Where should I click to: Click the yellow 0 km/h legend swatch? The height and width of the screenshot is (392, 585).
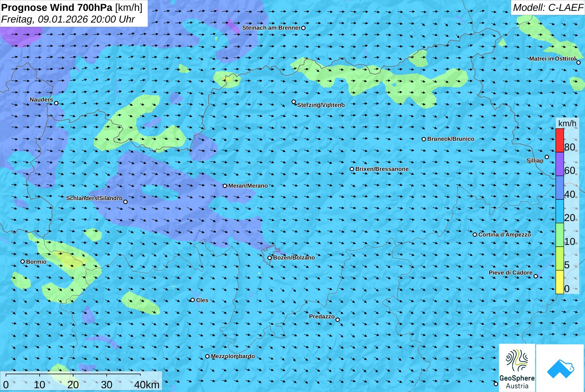click(560, 282)
